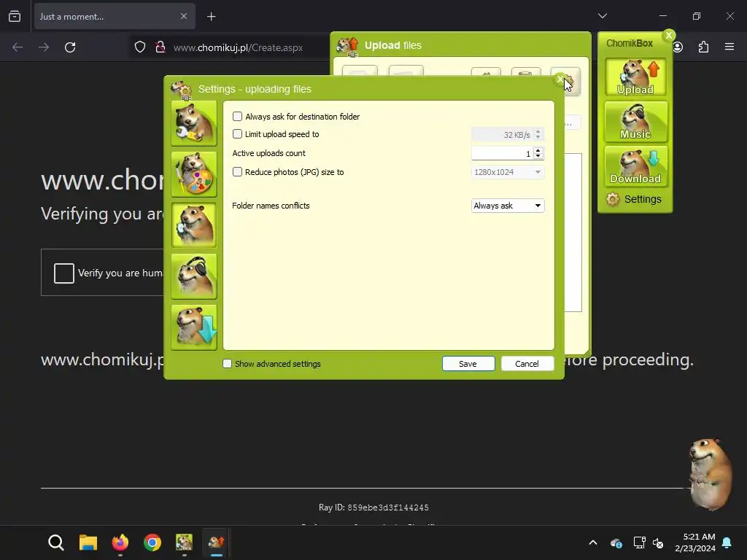The image size is (747, 560).
Task: Click the 32 KB/s speed limit field
Action: tap(502, 135)
